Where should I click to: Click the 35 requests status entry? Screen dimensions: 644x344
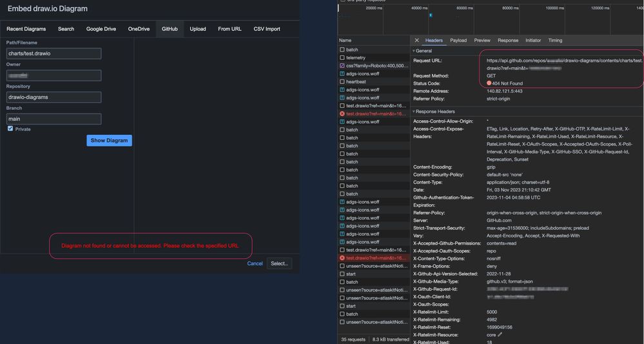tap(353, 339)
